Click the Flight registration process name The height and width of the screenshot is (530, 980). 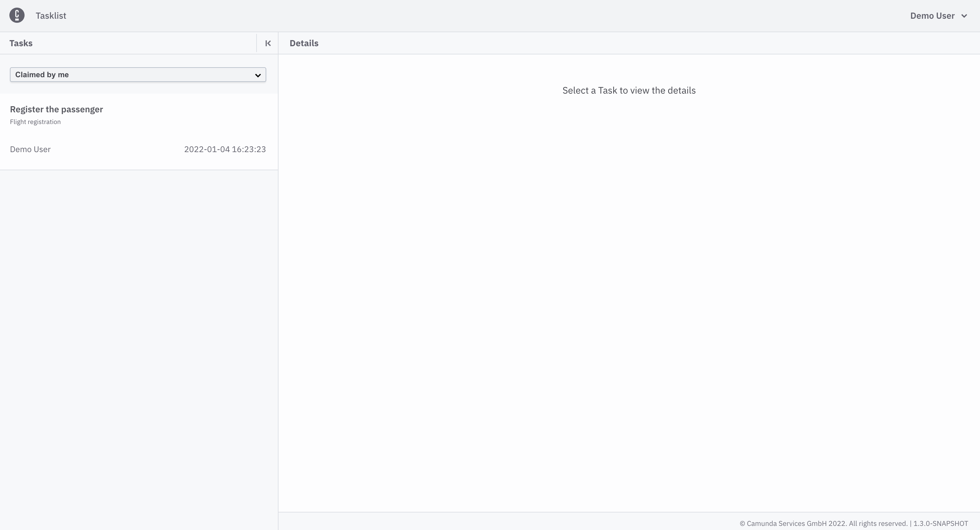click(x=35, y=122)
